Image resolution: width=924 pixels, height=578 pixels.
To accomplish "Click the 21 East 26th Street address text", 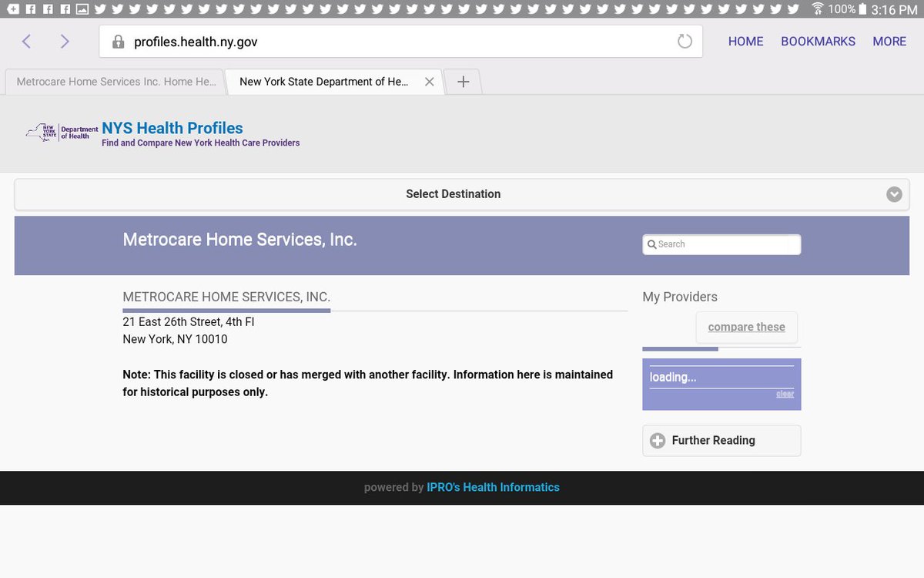I will [x=189, y=322].
